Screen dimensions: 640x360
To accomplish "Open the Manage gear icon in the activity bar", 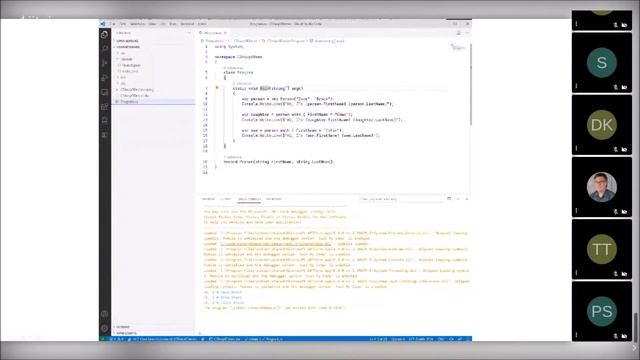I will tap(104, 328).
